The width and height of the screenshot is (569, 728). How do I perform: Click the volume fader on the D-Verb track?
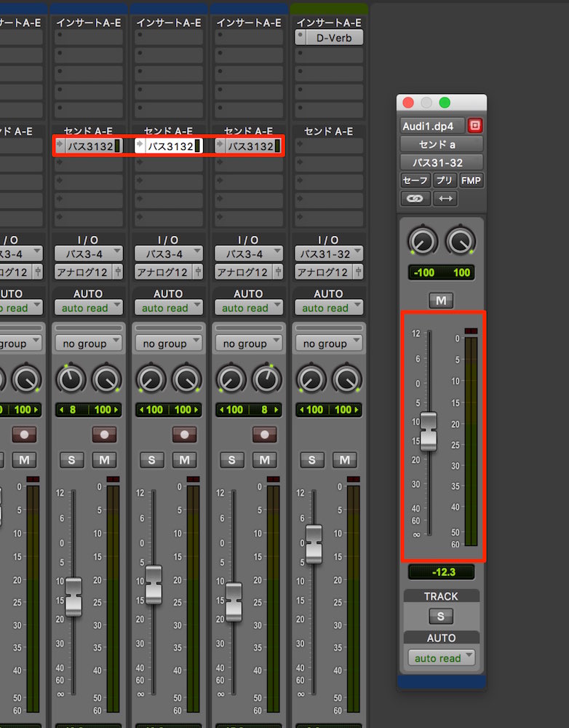314,544
